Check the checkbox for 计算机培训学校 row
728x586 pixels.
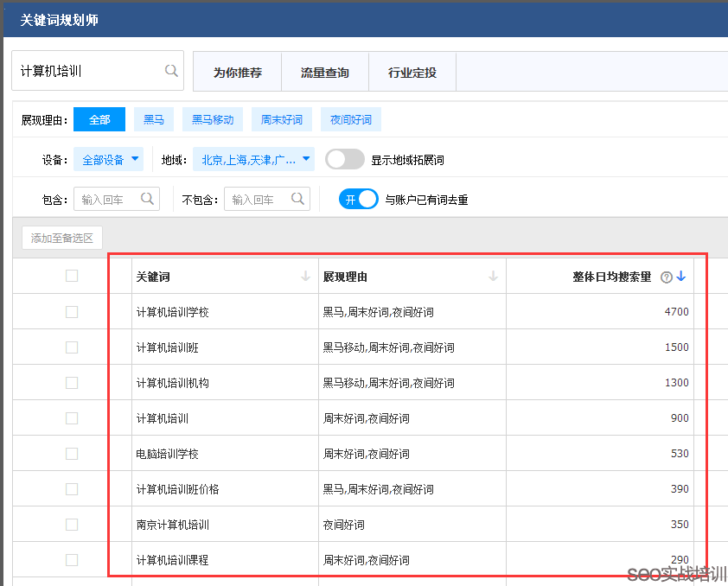[72, 311]
